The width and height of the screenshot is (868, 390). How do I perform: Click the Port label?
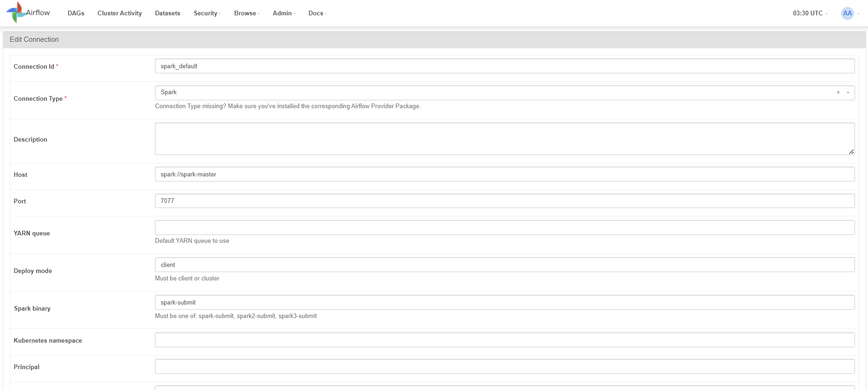(x=20, y=201)
